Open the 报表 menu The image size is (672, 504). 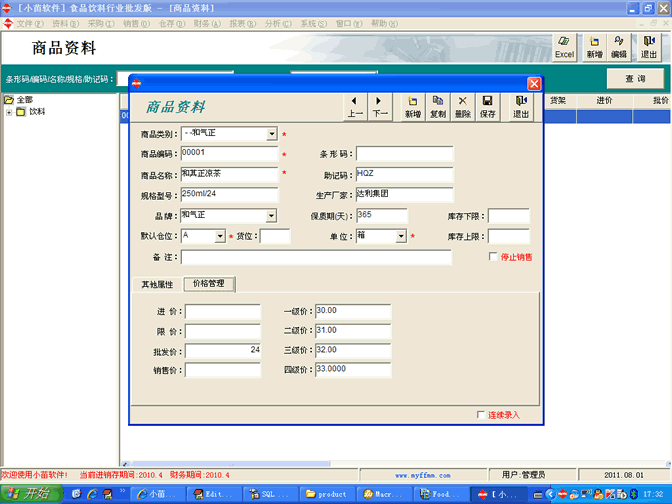243,24
